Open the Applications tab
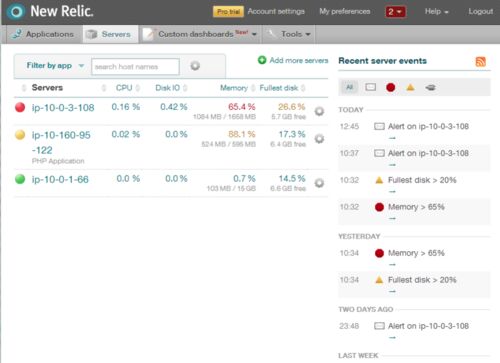Image resolution: width=500 pixels, height=363 pixels. 43,34
